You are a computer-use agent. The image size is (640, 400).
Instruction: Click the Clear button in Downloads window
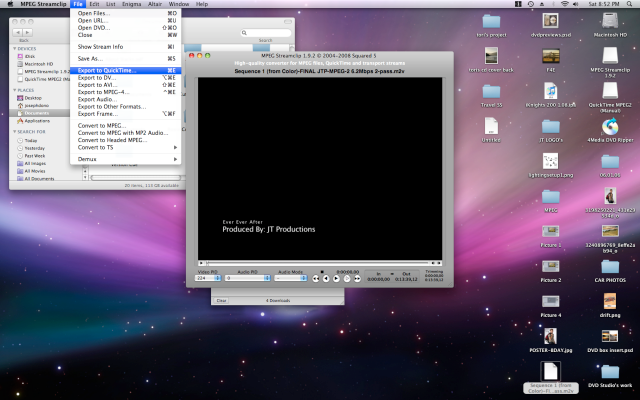click(221, 300)
